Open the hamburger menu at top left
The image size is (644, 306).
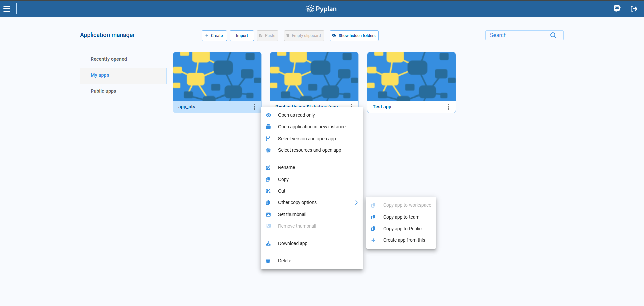[7, 9]
